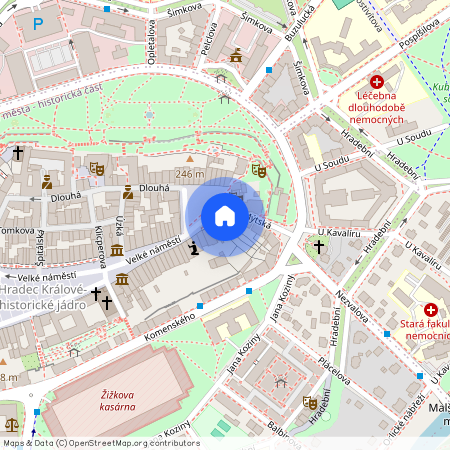The image size is (450, 450).
Task: Select the Tomkova street label
Action: click(x=17, y=231)
